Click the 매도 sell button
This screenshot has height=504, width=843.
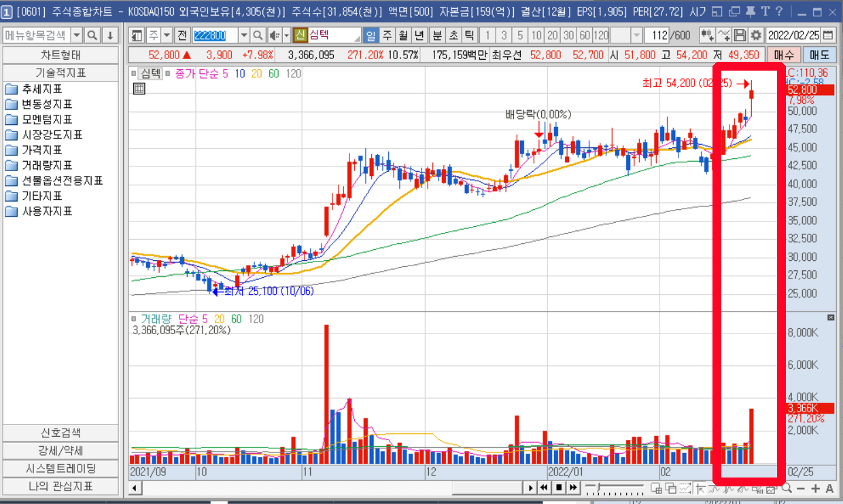[x=820, y=55]
